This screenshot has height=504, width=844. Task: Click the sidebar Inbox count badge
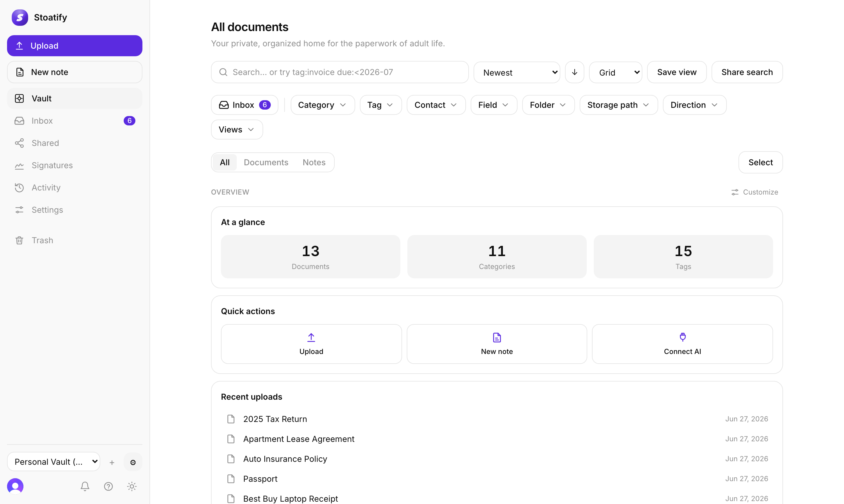(130, 120)
